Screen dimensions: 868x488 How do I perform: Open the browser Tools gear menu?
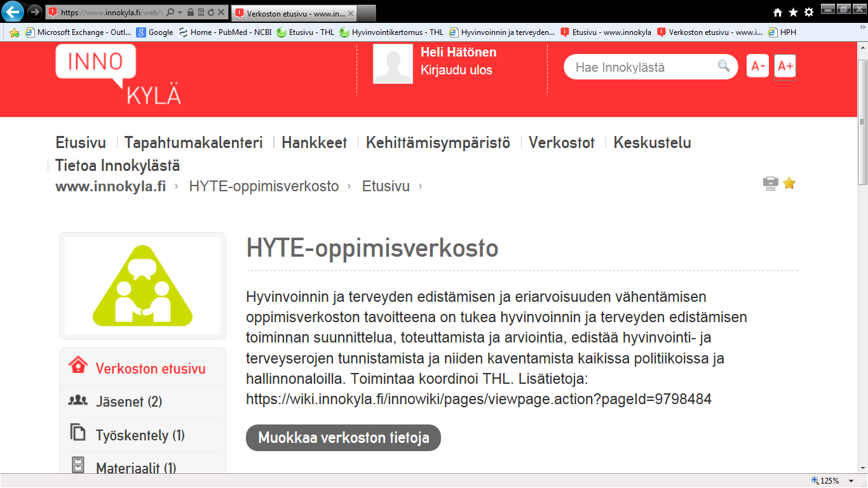809,12
